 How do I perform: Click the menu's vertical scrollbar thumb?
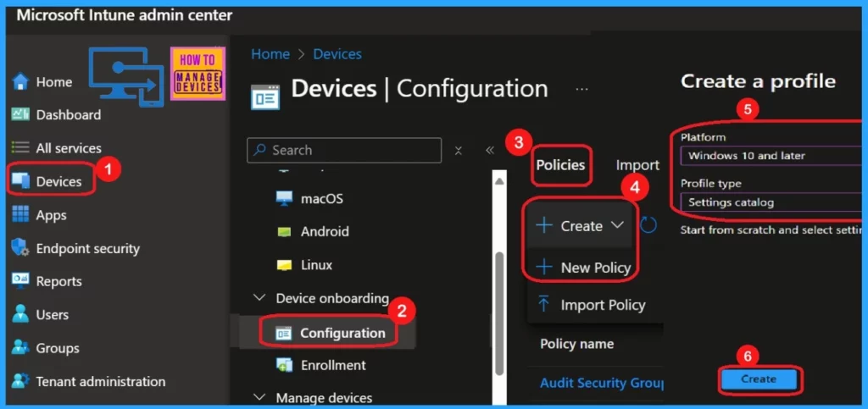(498, 313)
